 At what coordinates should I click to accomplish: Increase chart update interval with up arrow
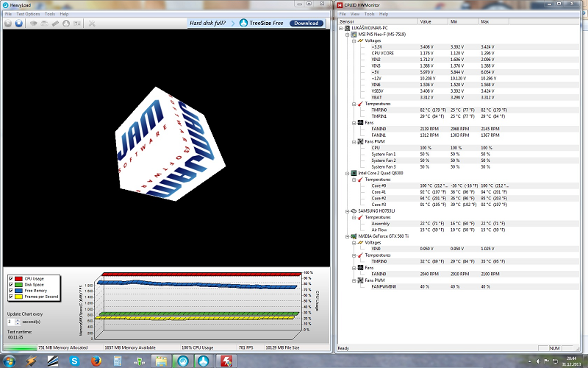tap(17, 320)
